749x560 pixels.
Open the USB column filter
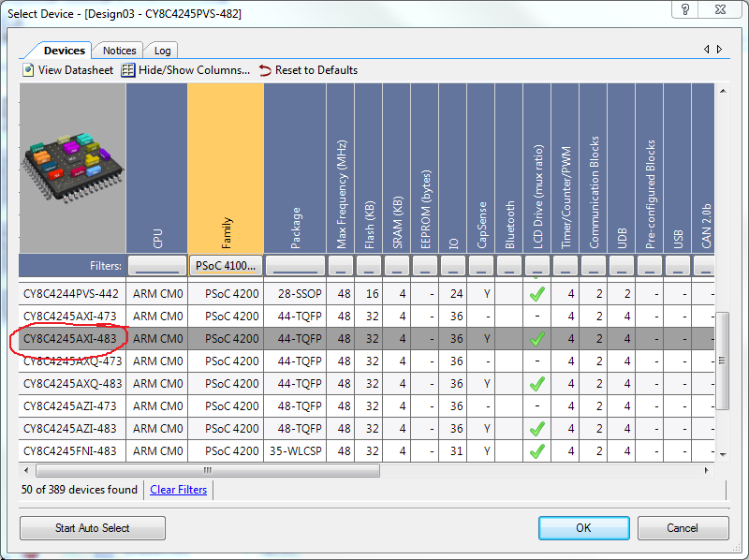coord(678,266)
